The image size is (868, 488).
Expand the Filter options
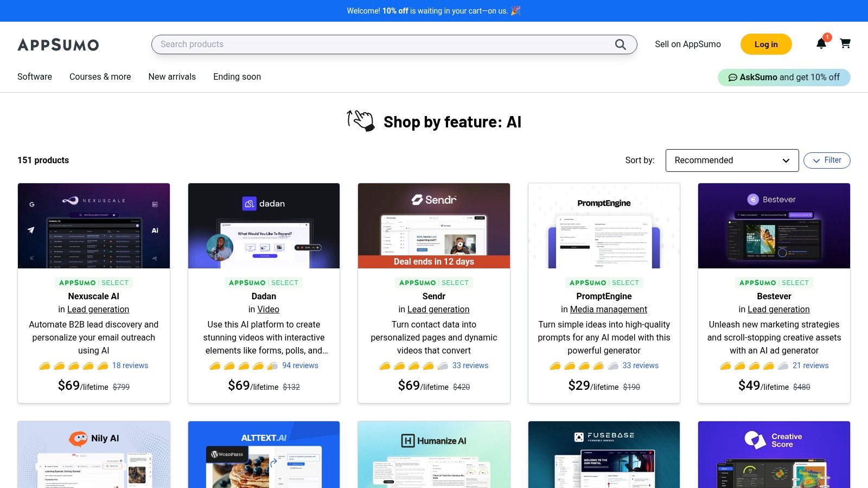pyautogui.click(x=826, y=160)
